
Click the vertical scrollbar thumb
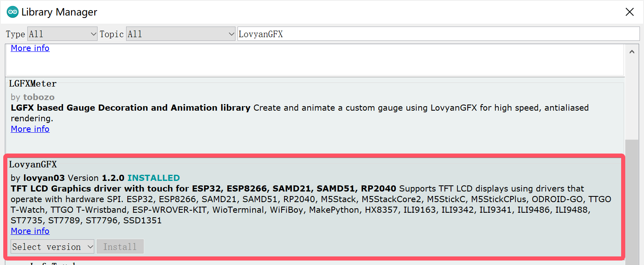(632, 202)
